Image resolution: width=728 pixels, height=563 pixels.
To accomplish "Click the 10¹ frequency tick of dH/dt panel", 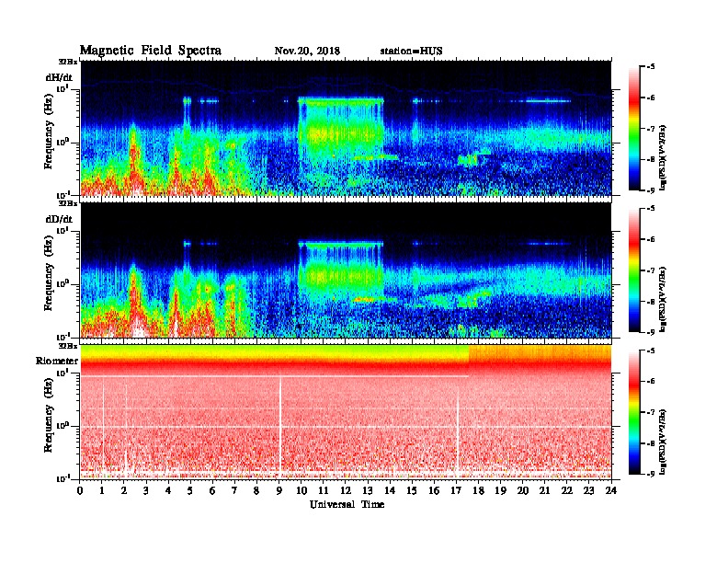I will [63, 88].
